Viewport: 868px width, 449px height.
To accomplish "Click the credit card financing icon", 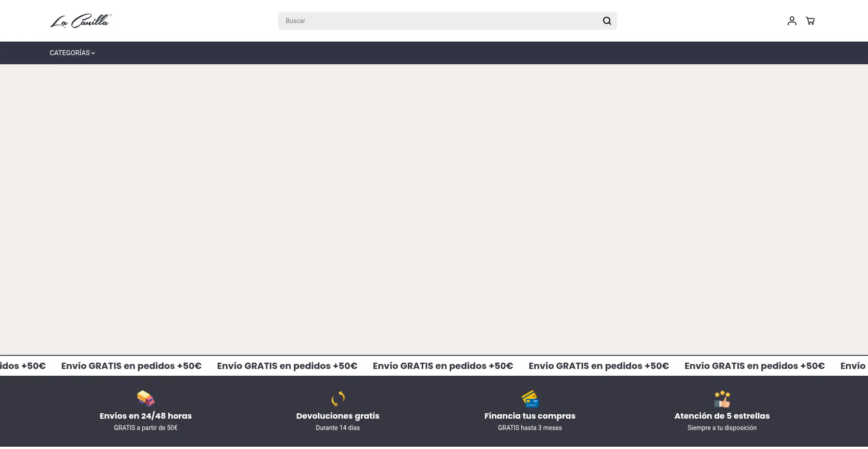I will (530, 398).
